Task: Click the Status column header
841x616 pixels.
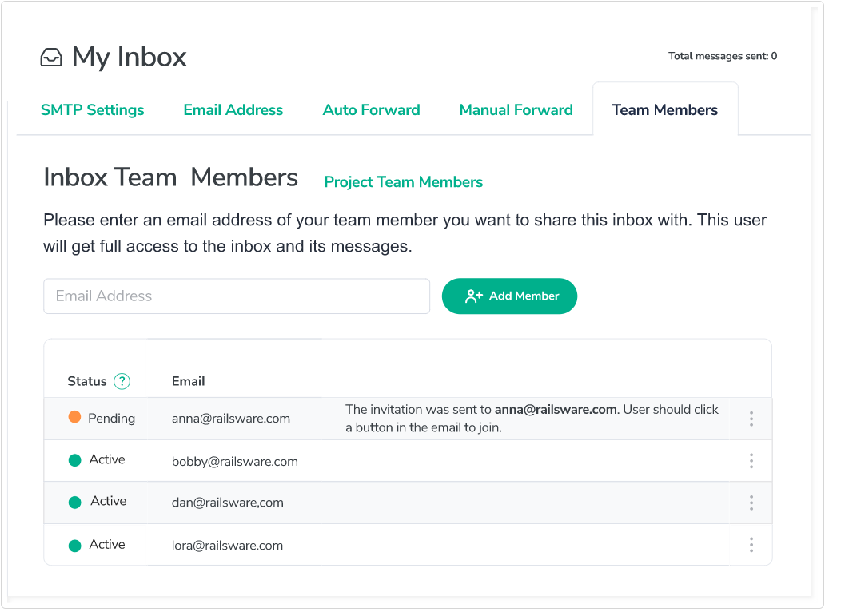Action: click(x=87, y=382)
